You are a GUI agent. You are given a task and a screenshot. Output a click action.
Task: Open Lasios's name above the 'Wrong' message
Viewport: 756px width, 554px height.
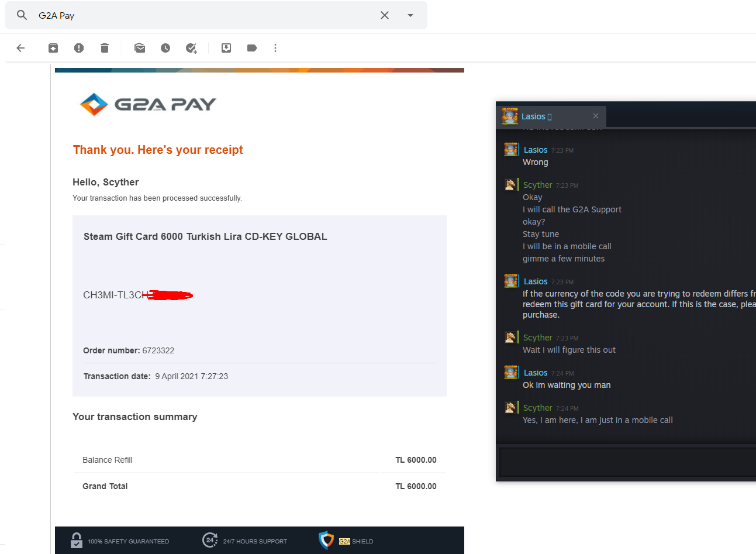click(x=536, y=150)
